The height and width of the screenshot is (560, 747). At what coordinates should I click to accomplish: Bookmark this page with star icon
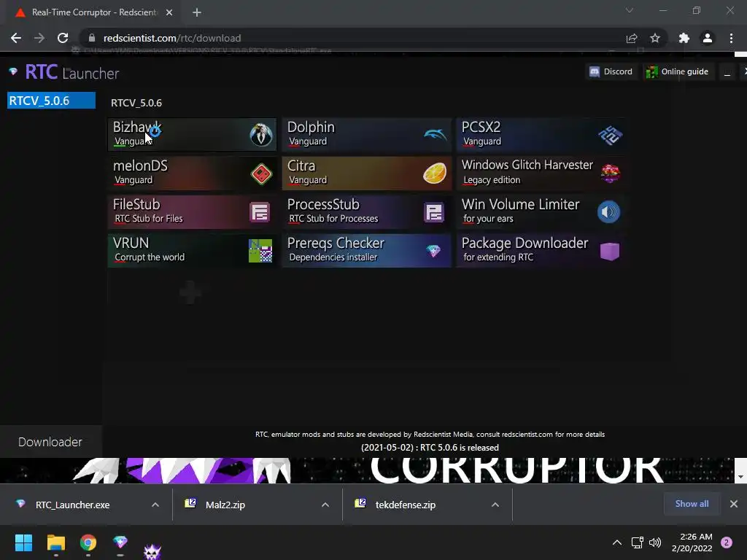point(655,38)
